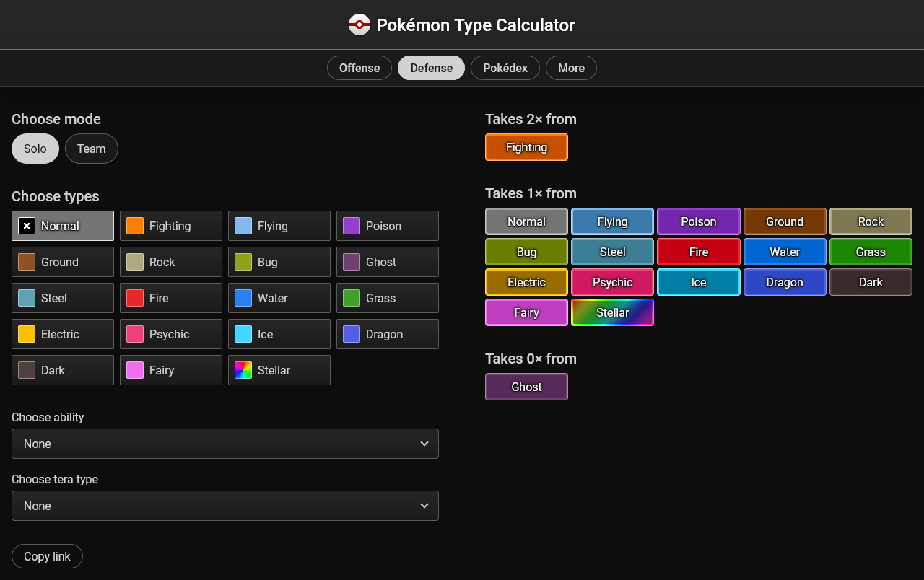Toggle the Fairy type in Choose types

click(x=171, y=370)
